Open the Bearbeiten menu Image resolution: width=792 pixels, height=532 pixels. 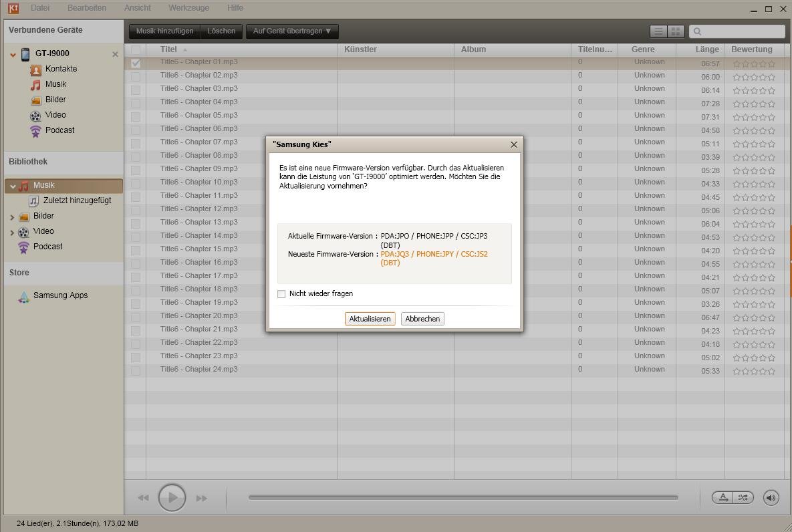[87, 8]
